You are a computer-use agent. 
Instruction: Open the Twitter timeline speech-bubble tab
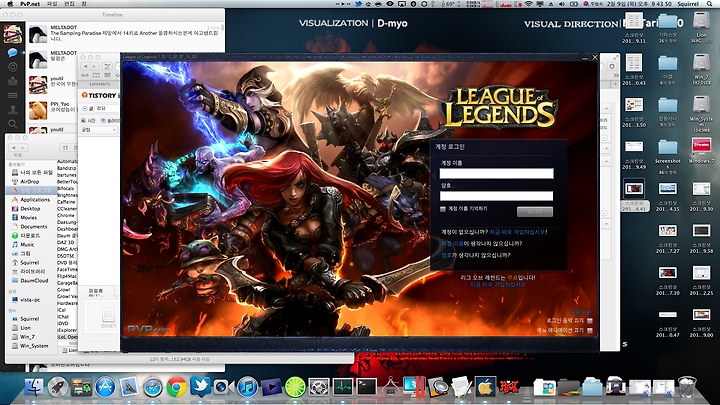[x=12, y=52]
